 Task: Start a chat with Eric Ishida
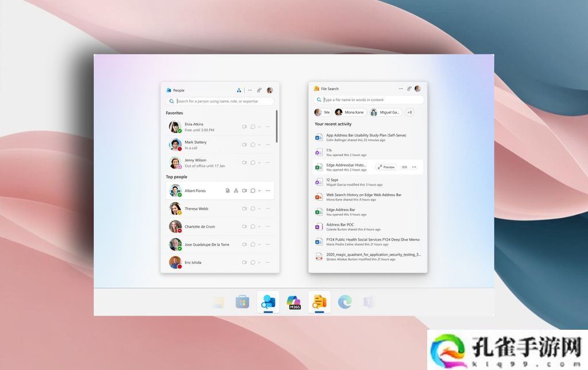[x=253, y=263]
